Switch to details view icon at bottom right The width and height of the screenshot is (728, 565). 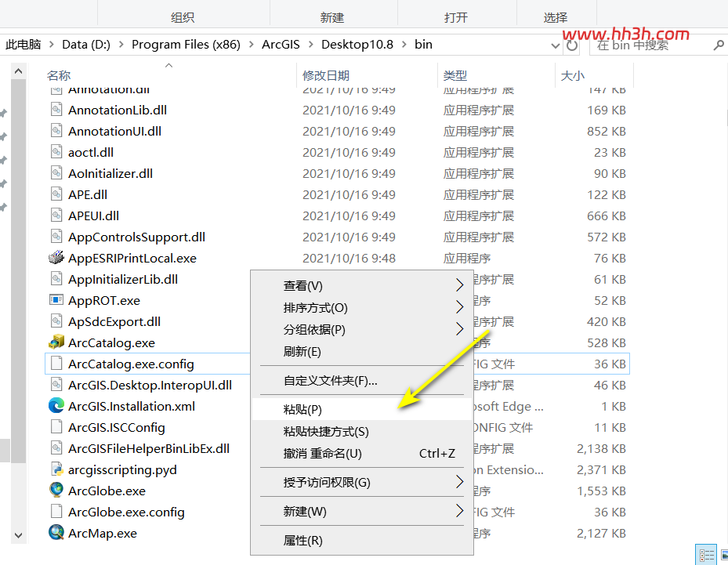point(707,555)
